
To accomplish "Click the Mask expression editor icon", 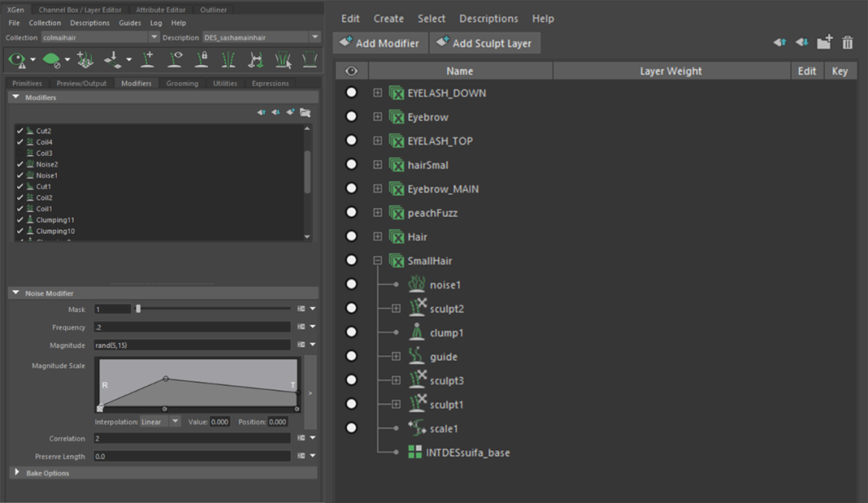I will (x=301, y=309).
